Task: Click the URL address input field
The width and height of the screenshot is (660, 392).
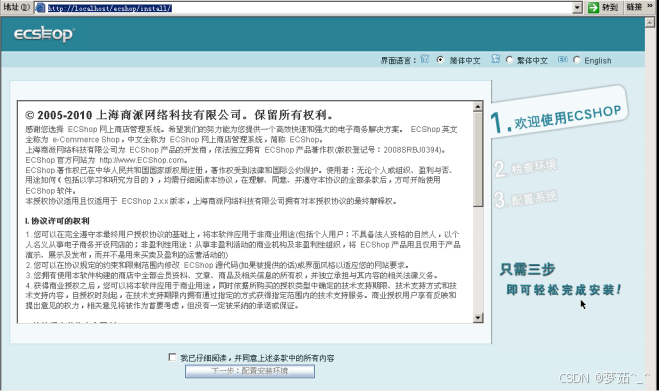Action: [309, 8]
